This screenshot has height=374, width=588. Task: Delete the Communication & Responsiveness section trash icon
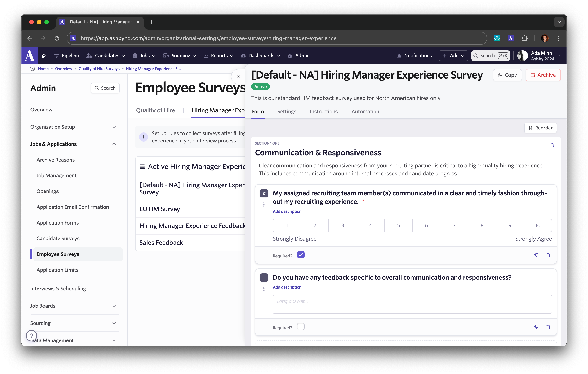(x=552, y=145)
